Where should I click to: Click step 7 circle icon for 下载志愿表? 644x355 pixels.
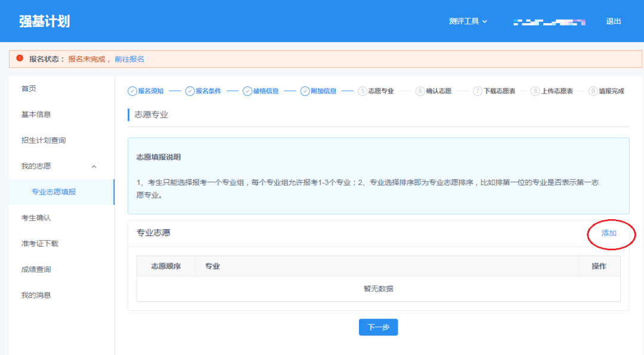click(x=478, y=91)
